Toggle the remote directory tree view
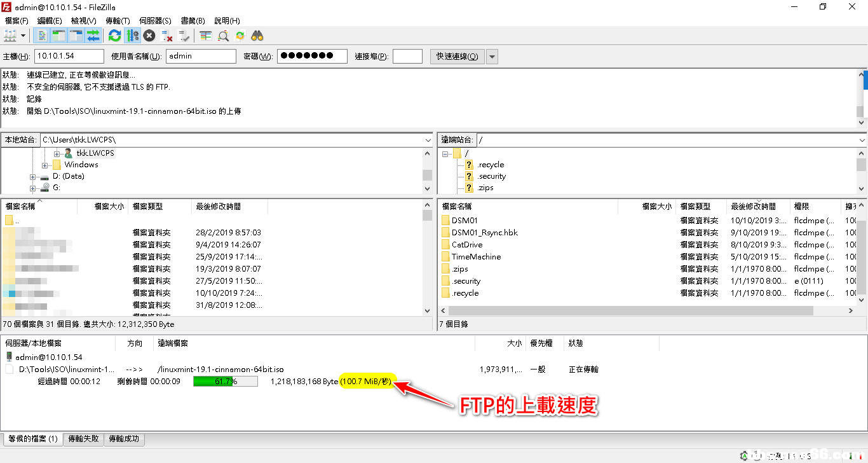Viewport: 868px width, 463px height. coord(76,36)
